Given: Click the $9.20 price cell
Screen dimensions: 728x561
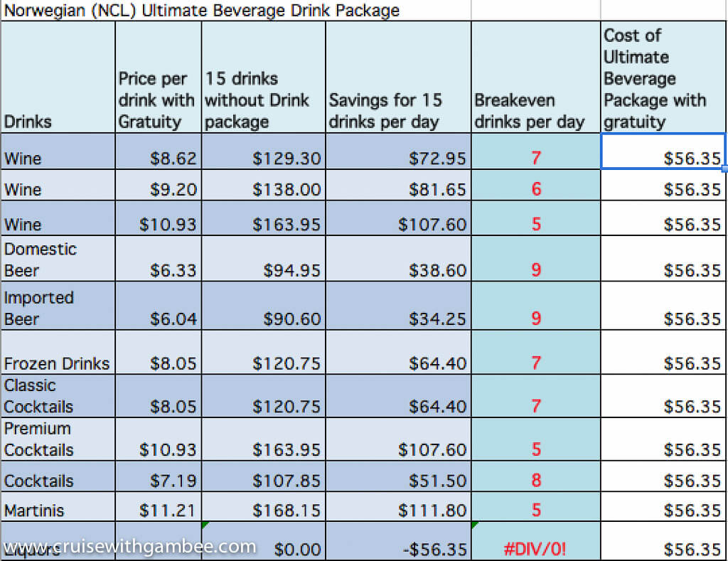Looking at the screenshot, I should tap(159, 185).
